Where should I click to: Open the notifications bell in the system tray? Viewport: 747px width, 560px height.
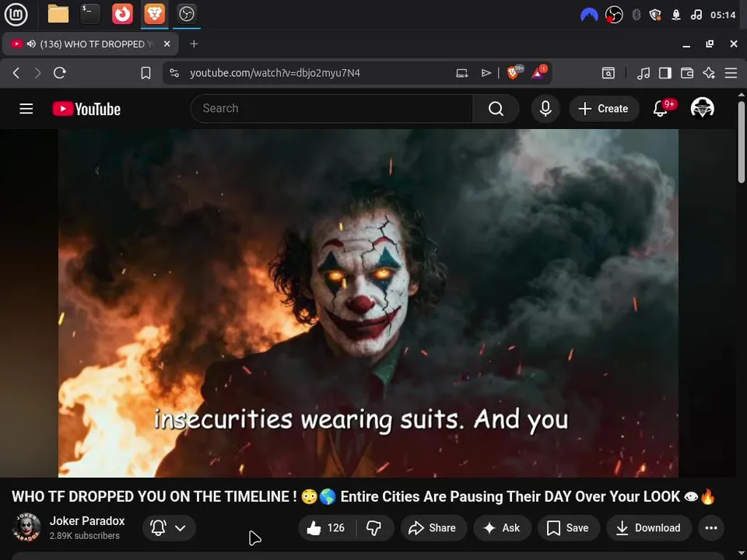[x=676, y=15]
